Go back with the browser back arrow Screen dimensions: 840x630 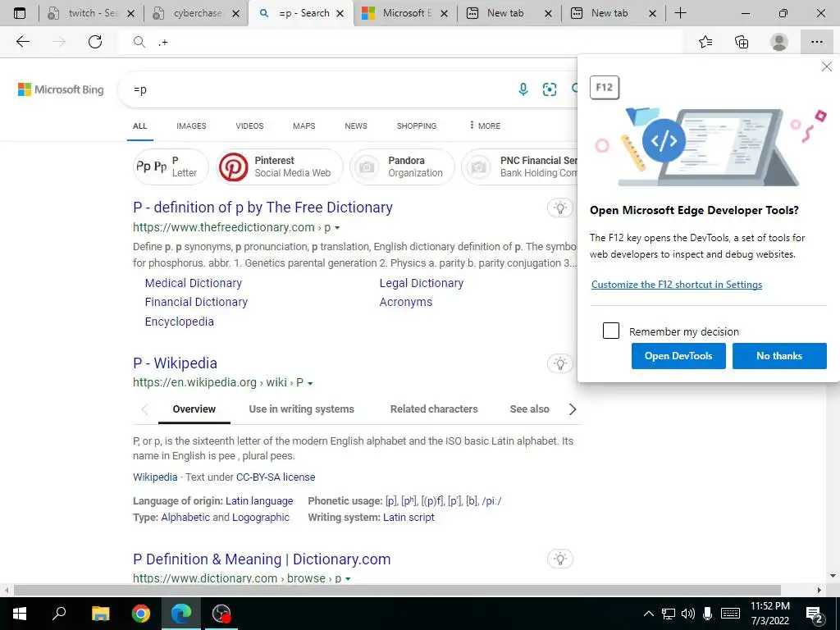pos(22,42)
